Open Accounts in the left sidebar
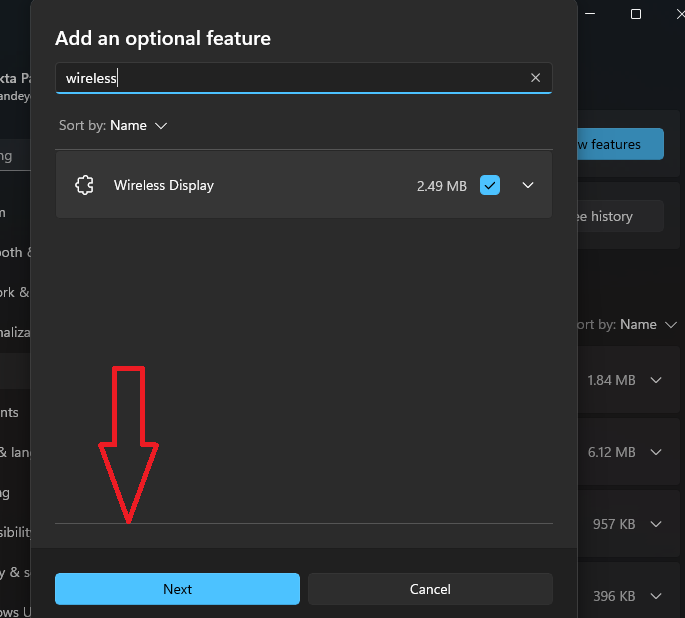Viewport: 685px width, 618px height. pos(10,412)
